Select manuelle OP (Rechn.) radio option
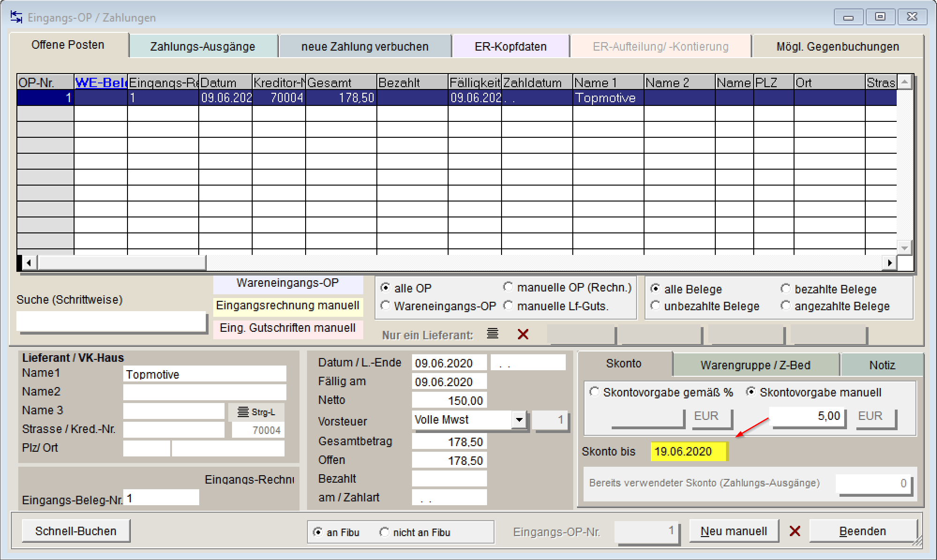Viewport: 937px width, 560px height. pos(508,287)
